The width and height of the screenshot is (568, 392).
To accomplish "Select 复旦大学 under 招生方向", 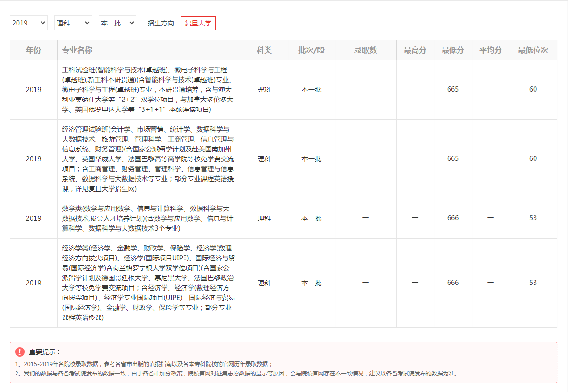I will coord(198,22).
